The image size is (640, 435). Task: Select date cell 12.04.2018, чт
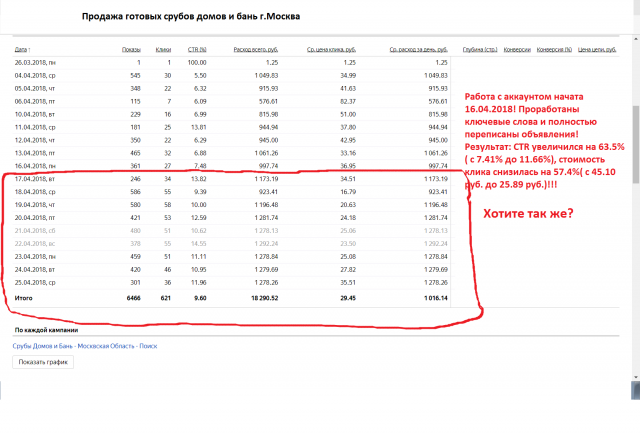coord(35,140)
